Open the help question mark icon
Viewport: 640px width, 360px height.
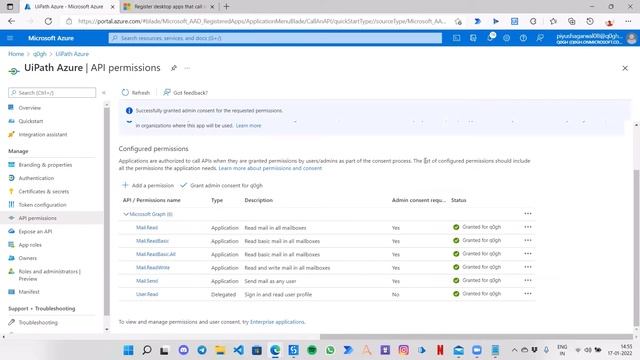(523, 38)
